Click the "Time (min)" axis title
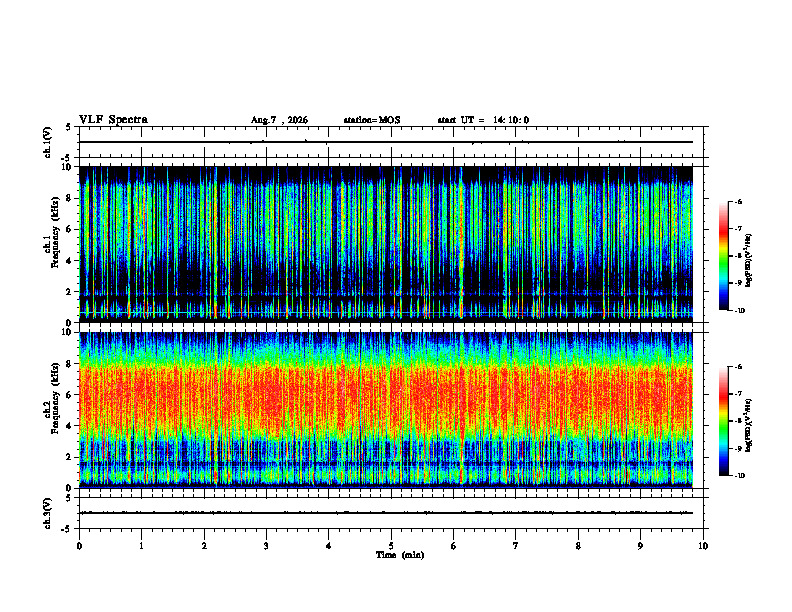 click(400, 555)
